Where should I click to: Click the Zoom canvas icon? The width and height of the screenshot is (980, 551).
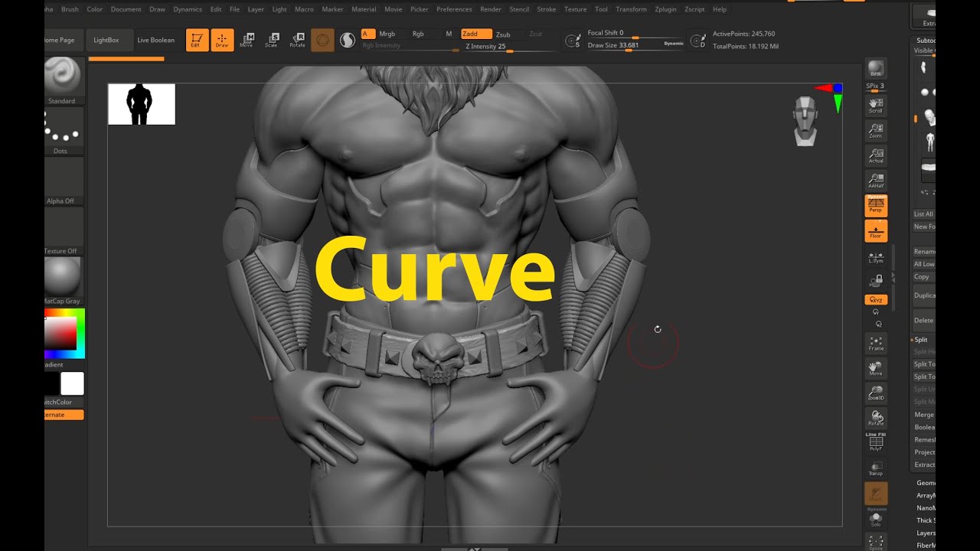(876, 131)
